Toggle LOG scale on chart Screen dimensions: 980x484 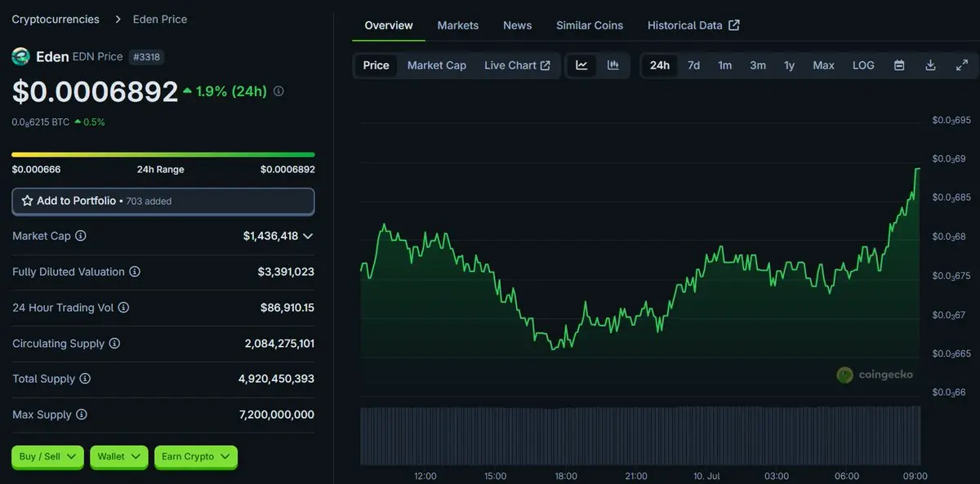coord(863,65)
